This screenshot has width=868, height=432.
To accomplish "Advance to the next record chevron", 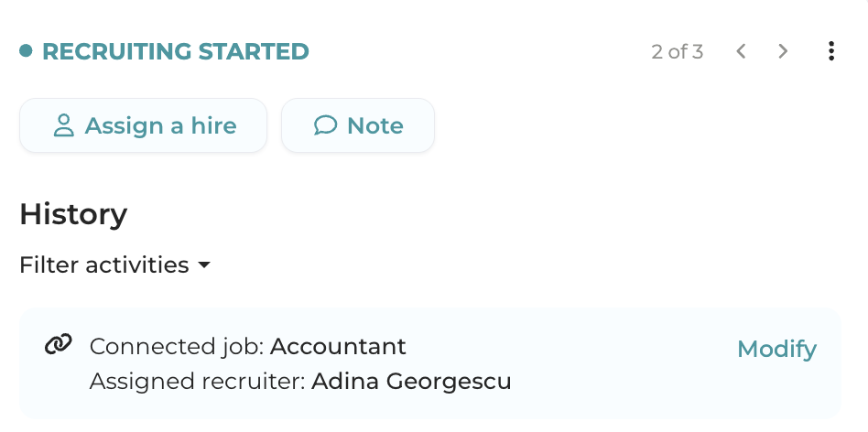I will [783, 51].
